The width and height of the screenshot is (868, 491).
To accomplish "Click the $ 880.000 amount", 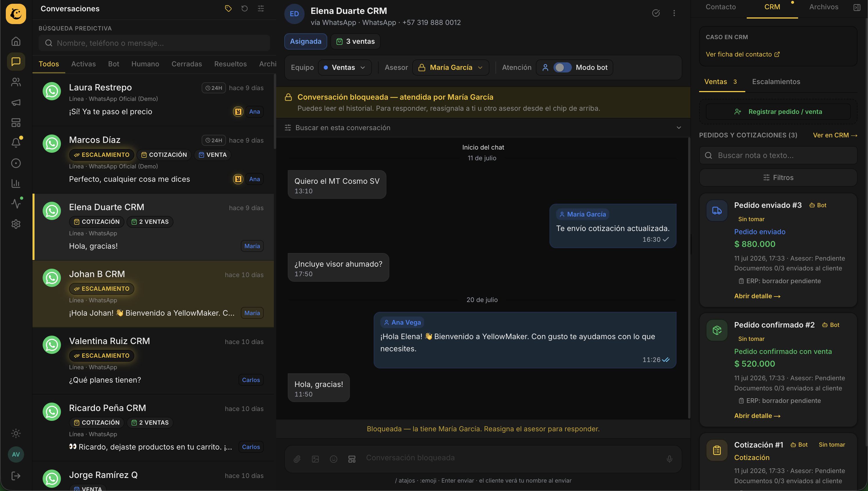I will tap(755, 244).
